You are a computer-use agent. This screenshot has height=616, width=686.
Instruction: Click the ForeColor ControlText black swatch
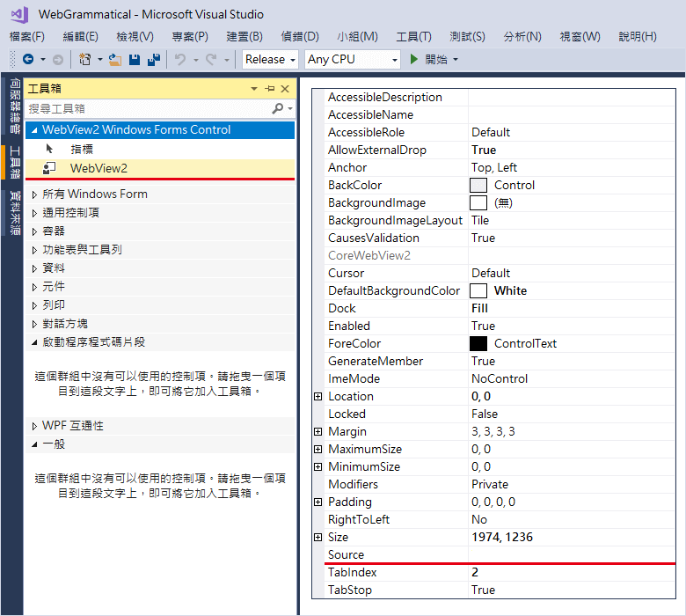[x=478, y=344]
